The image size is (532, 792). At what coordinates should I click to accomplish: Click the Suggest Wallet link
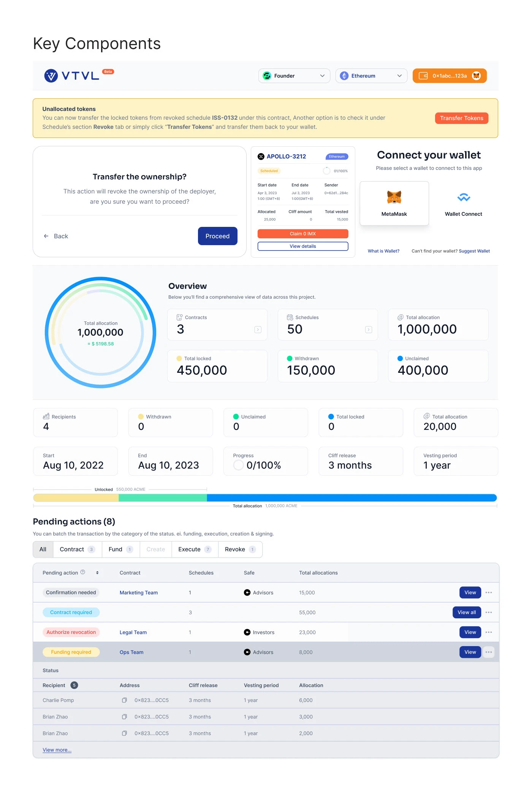(x=474, y=251)
